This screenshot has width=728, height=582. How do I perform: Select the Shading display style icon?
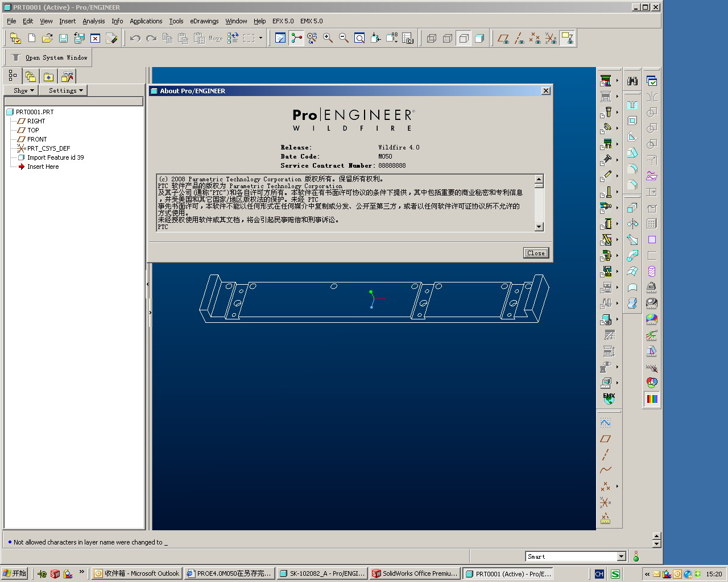[479, 38]
